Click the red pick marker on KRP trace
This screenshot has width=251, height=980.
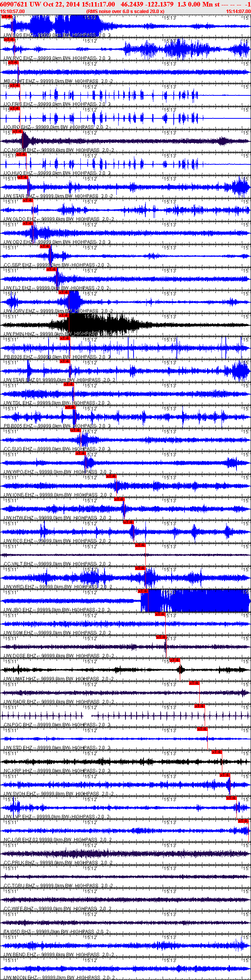point(217,752)
